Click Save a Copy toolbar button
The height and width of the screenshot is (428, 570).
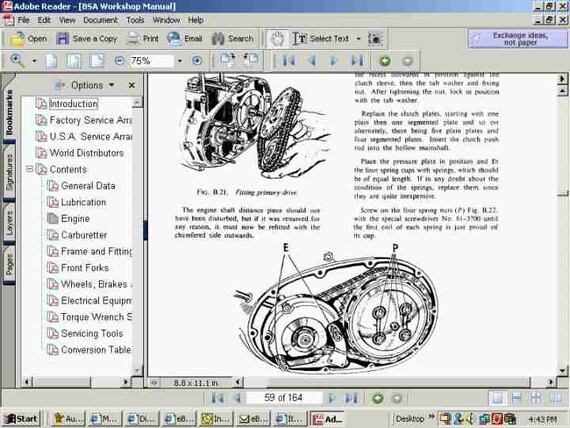click(x=87, y=39)
